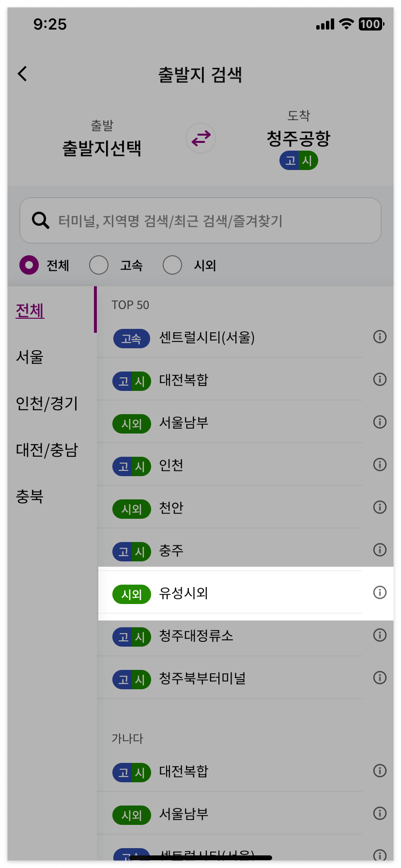
Task: Tap the back arrow at top left
Action: [x=22, y=73]
